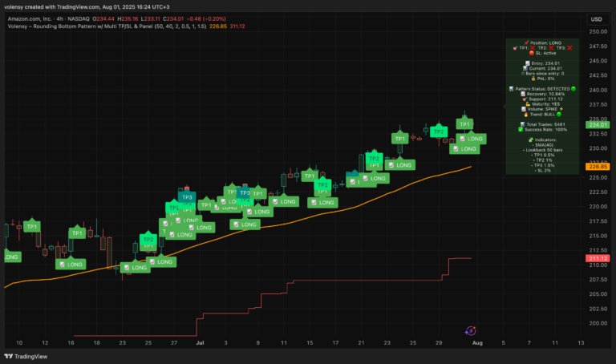Click the TradingView logo in the footer
Image resolution: width=616 pixels, height=364 pixels.
coord(26,356)
